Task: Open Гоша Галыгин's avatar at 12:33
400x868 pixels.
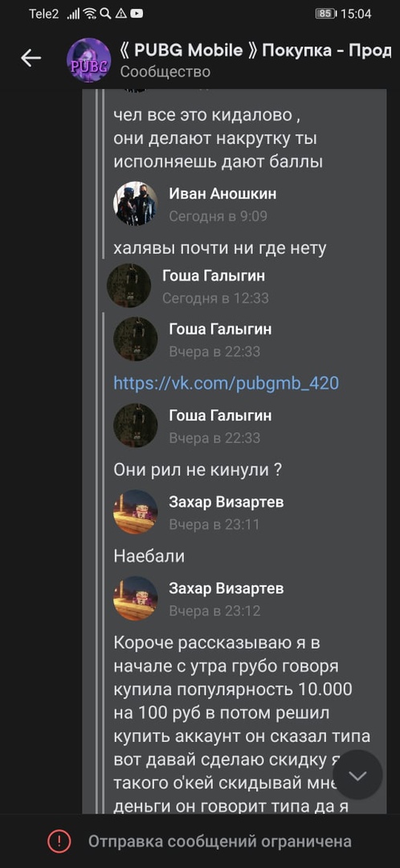Action: point(129,285)
